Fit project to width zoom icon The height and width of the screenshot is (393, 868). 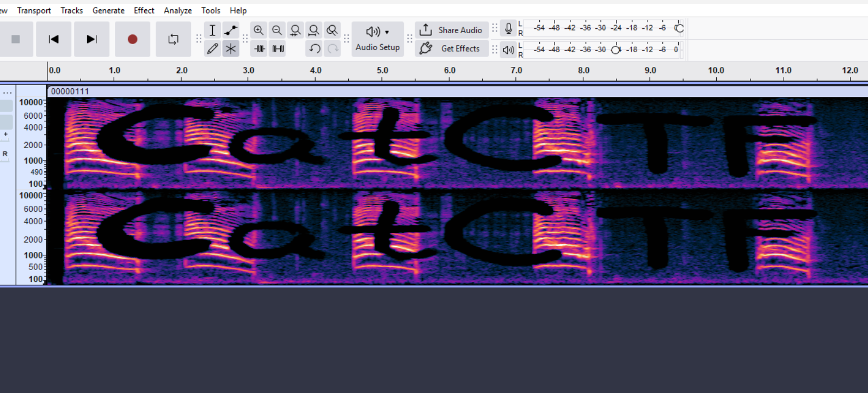(x=314, y=30)
